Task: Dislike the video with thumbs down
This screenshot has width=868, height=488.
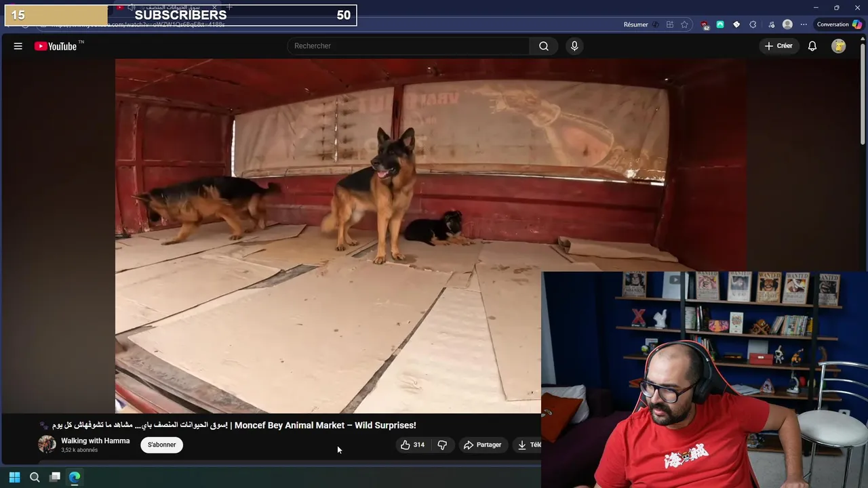Action: (442, 445)
